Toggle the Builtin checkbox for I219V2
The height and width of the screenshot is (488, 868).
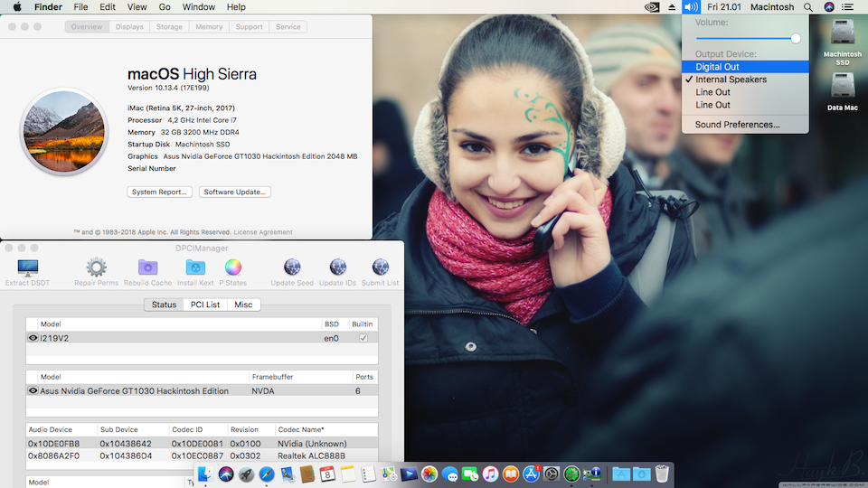(x=363, y=338)
